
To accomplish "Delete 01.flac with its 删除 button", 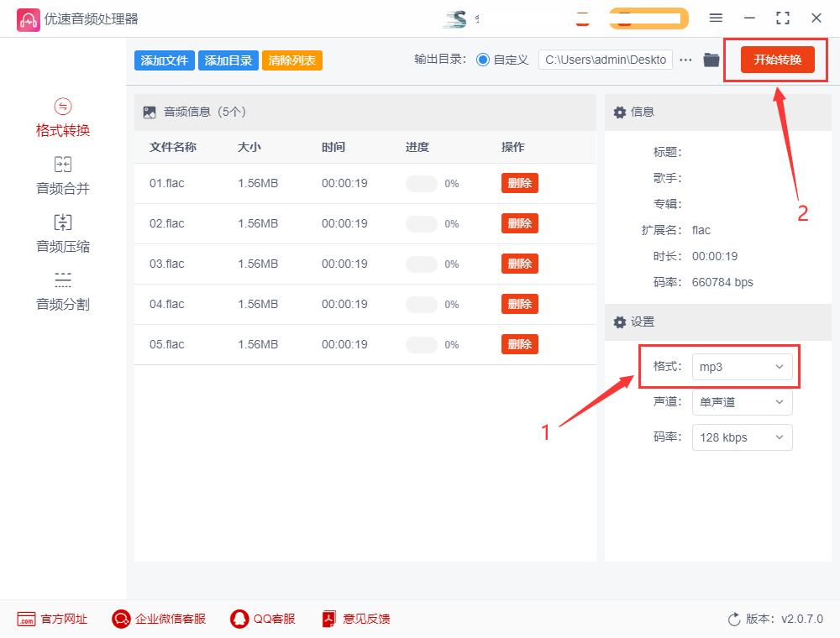I will pyautogui.click(x=519, y=183).
